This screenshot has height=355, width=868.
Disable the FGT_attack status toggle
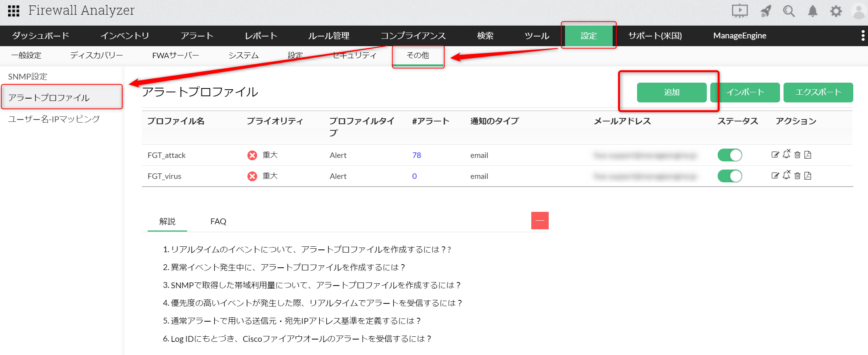[729, 155]
